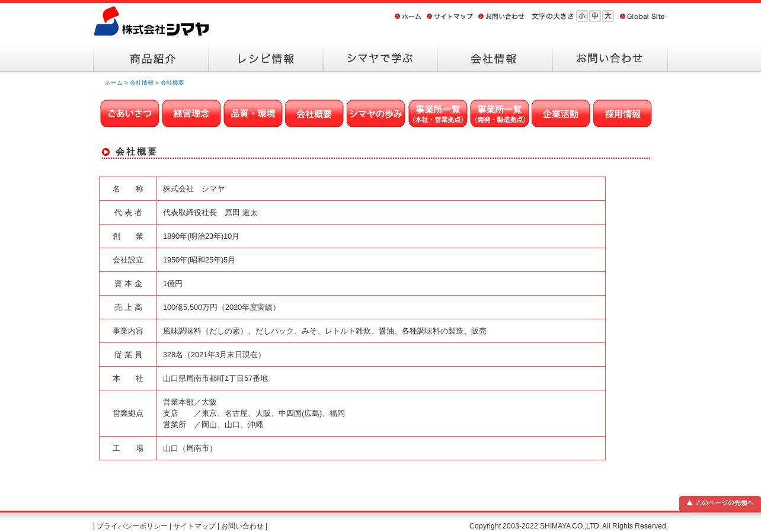Open the シマヤで学ぶ main menu
Viewport: 761px width, 532px height.
(x=380, y=58)
